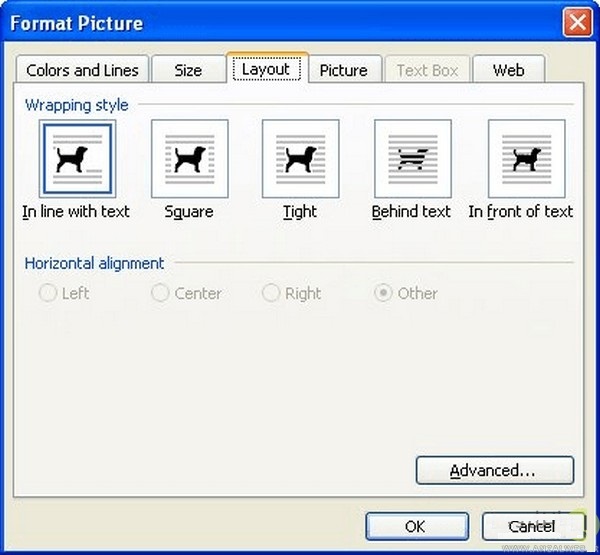The image size is (600, 555).
Task: Pick the Tight wrapping style icon
Action: tap(300, 158)
